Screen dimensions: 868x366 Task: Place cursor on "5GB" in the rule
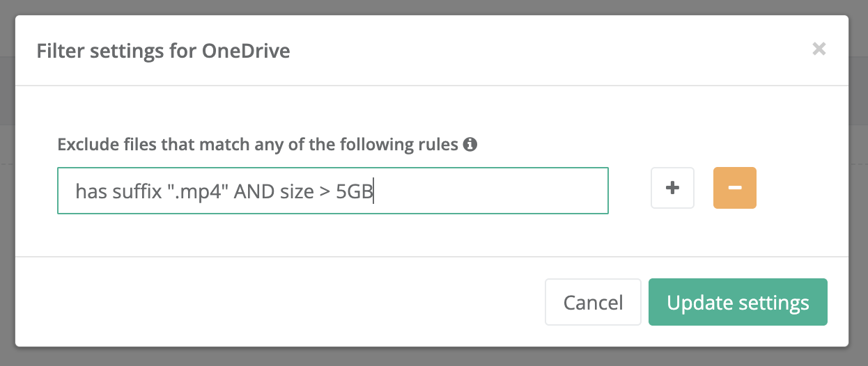354,191
